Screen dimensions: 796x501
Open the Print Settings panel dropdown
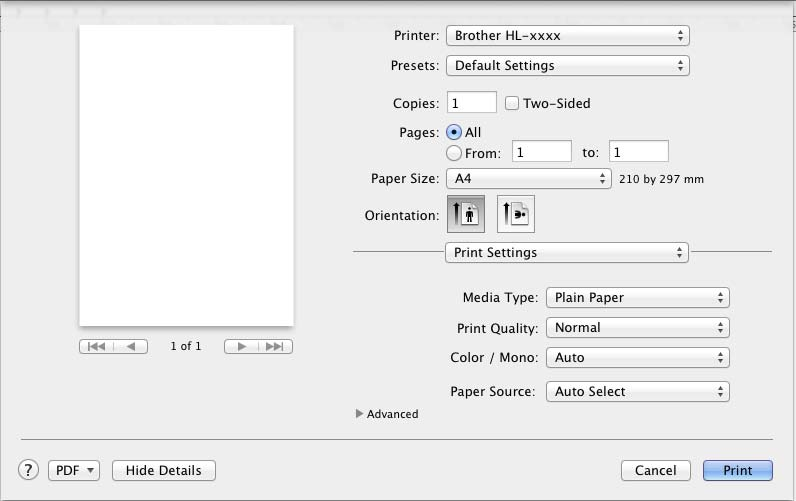coord(567,252)
